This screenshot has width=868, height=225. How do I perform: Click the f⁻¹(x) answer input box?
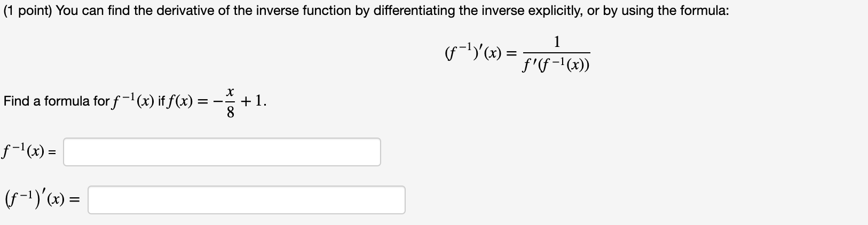tap(222, 152)
